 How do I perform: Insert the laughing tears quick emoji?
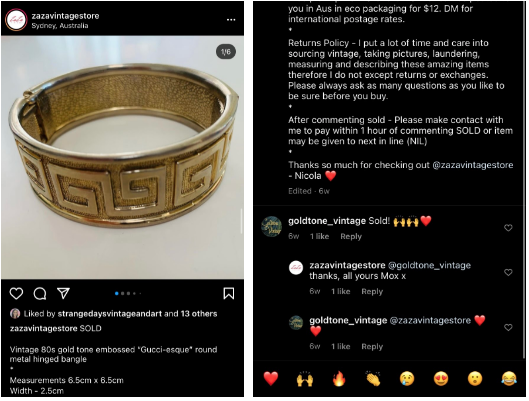[509, 378]
